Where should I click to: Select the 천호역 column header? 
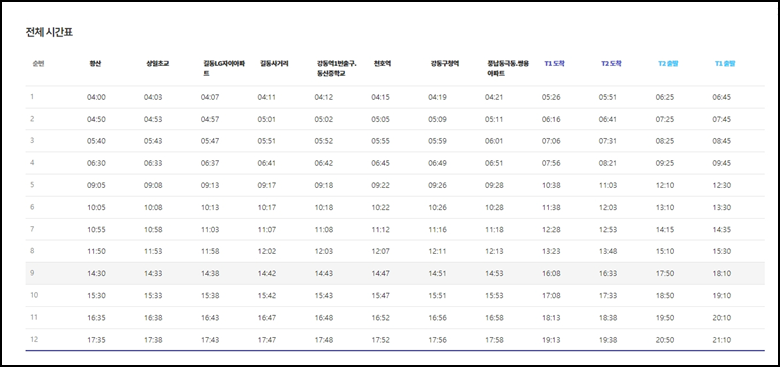tap(383, 64)
